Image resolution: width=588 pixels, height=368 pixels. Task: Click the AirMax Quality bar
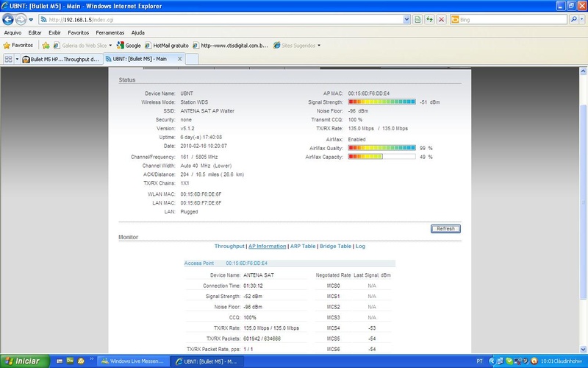(381, 148)
